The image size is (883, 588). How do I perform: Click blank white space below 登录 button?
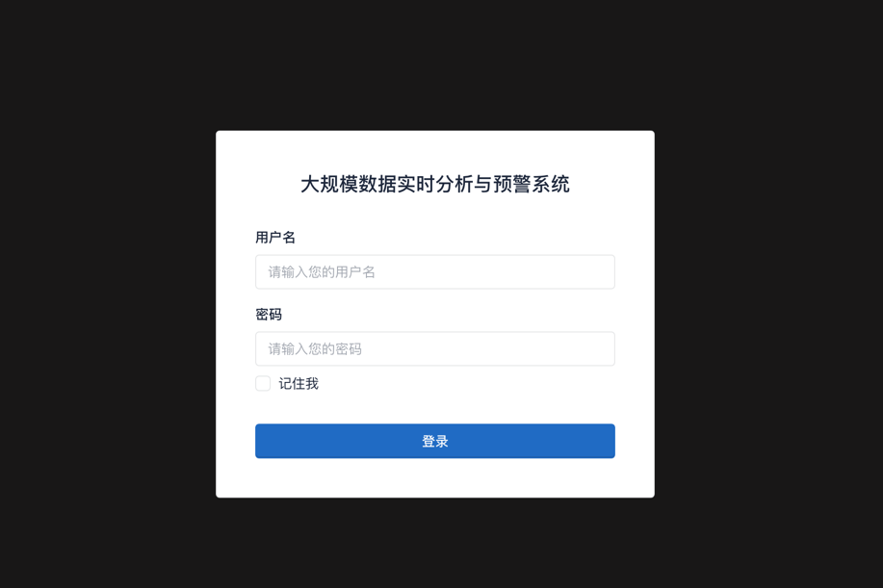point(434,477)
